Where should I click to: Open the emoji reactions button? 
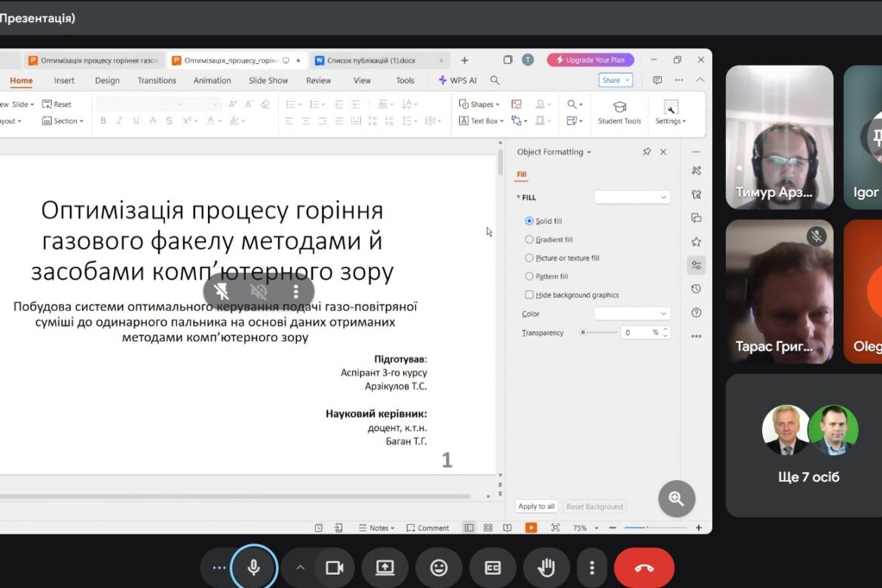tap(439, 568)
